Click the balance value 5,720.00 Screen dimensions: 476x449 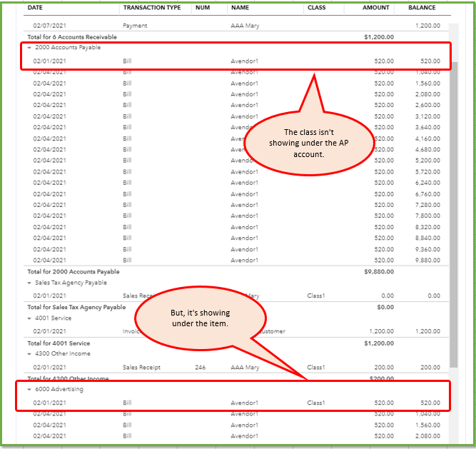coord(427,172)
